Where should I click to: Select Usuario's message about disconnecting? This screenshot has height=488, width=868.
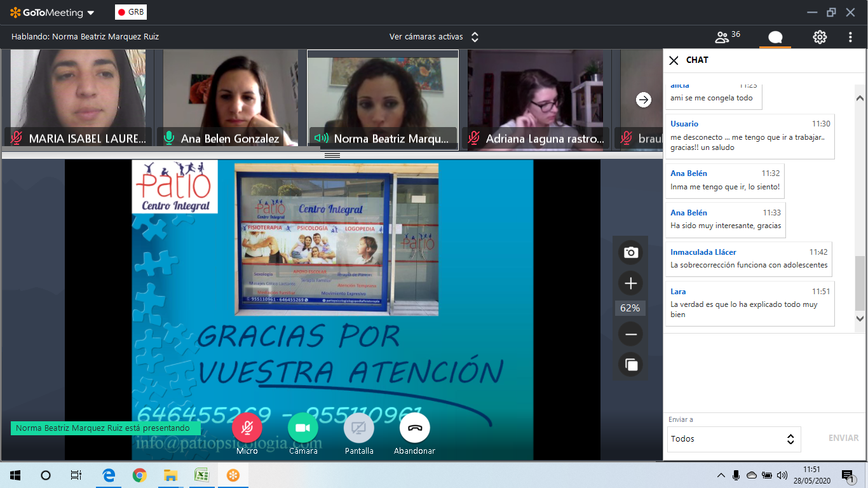(x=750, y=136)
